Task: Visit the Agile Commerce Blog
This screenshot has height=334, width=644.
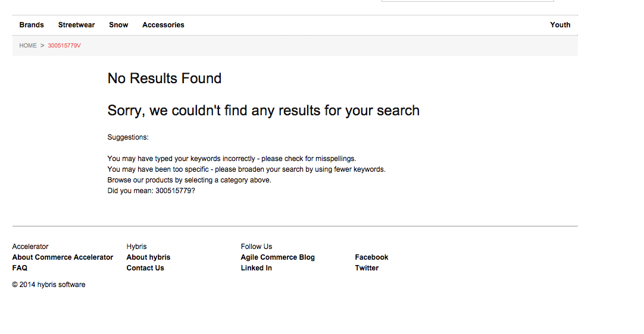Action: coord(277,257)
